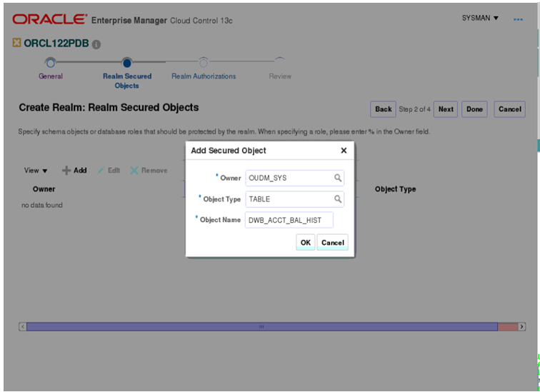Close the Add Secured Object dialog
The height and width of the screenshot is (392, 540).
point(344,151)
